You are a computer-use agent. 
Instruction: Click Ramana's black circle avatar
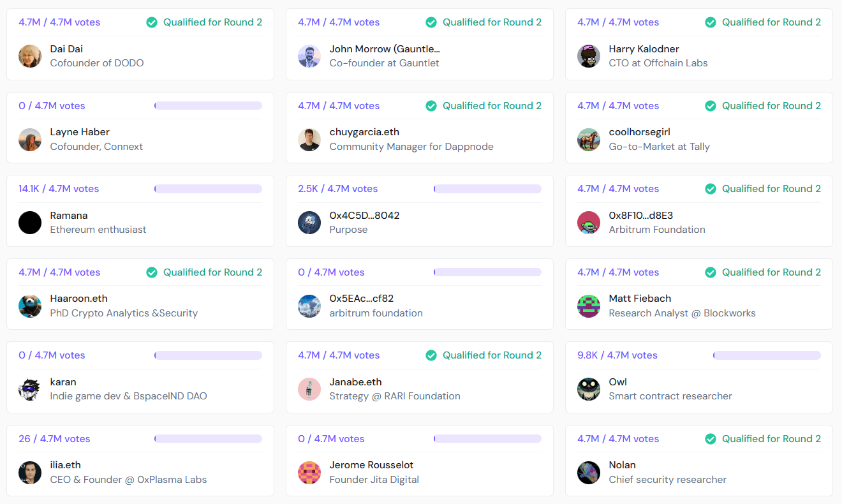pyautogui.click(x=29, y=223)
